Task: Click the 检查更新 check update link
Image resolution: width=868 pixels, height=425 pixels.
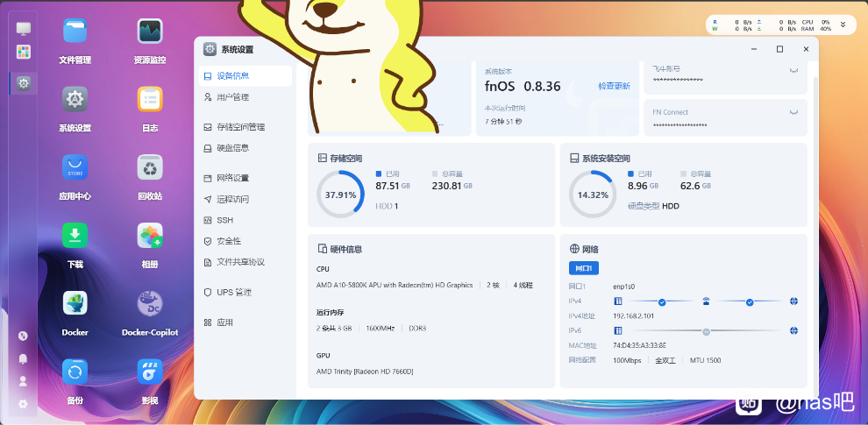Action: pyautogui.click(x=614, y=87)
